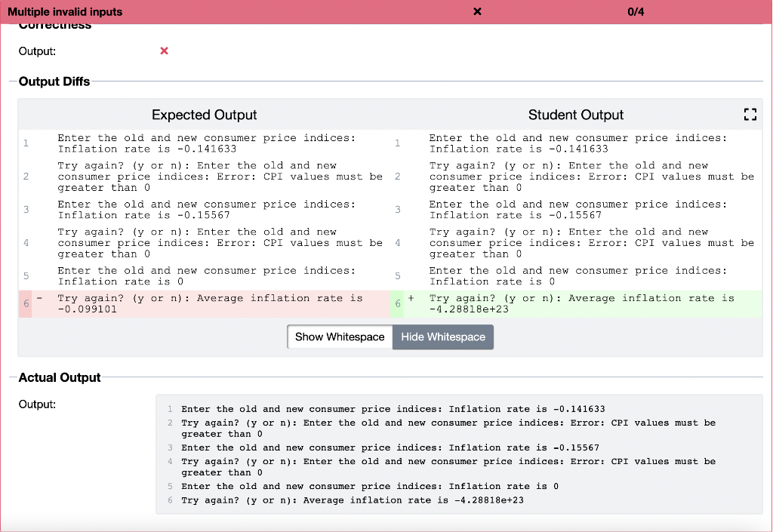Image resolution: width=773 pixels, height=532 pixels.
Task: Click the fullscreen expand icon in Output Diffs
Action: [750, 115]
